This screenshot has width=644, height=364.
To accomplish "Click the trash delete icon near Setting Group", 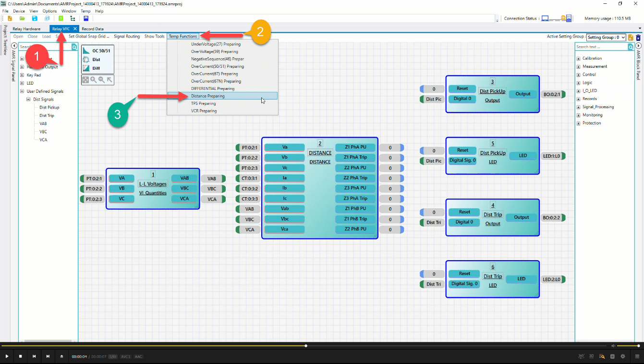I will pos(638,38).
